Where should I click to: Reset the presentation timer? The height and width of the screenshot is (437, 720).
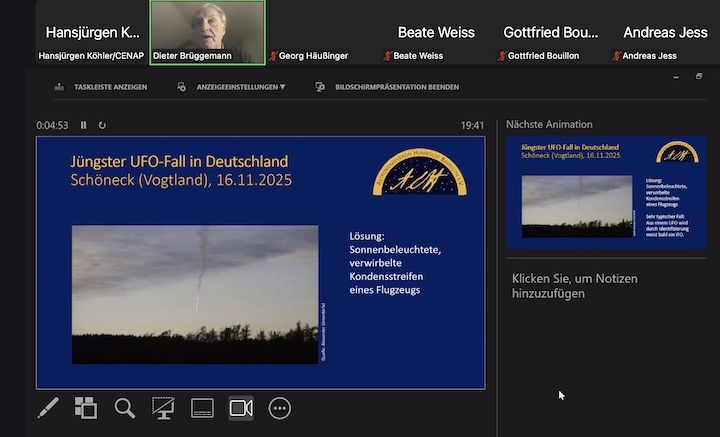click(102, 125)
